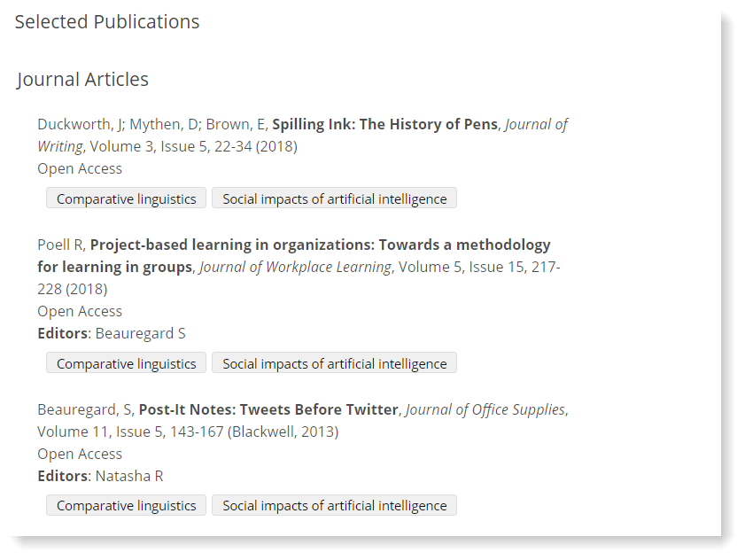Choose "Social impacts of artificial intelligence" tag below Natasha R
This screenshot has width=745, height=560.
334,505
